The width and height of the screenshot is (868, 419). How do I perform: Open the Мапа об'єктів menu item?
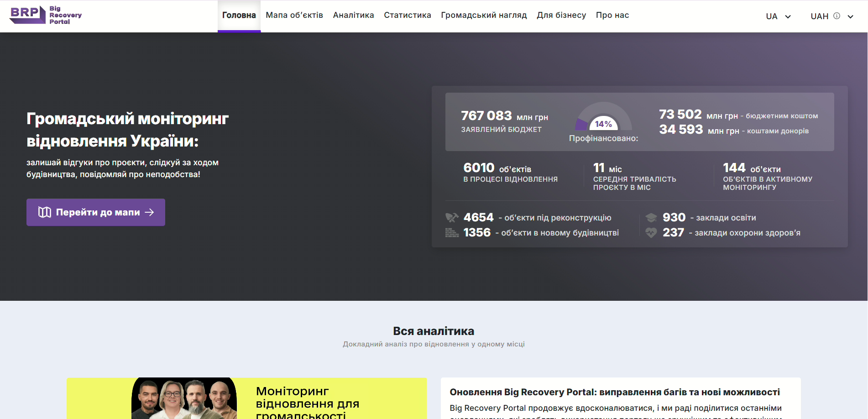click(x=294, y=15)
